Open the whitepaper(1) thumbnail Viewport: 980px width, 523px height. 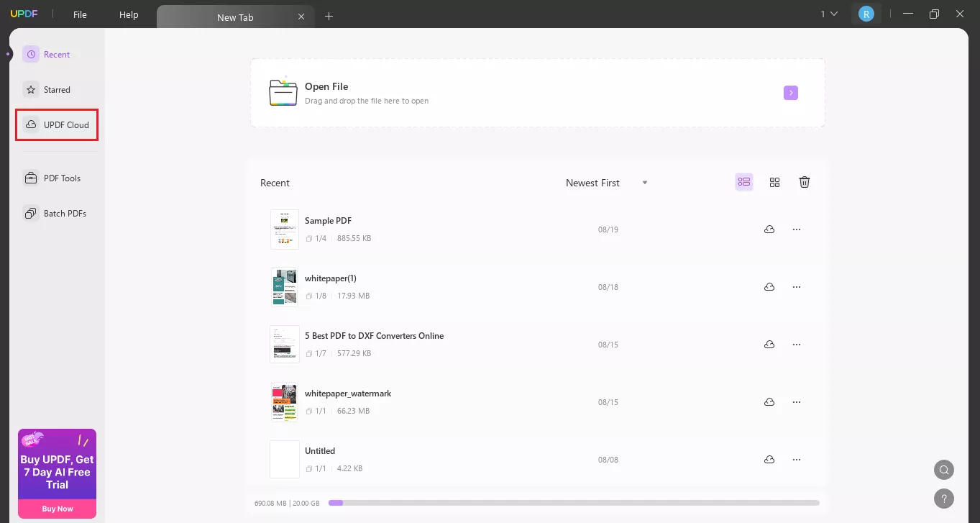pos(285,287)
